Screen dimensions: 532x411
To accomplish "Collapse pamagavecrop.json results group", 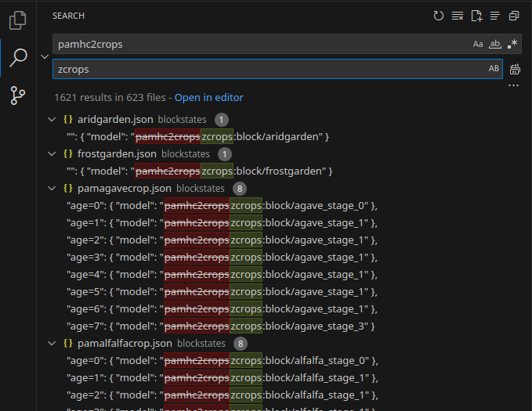I will pyautogui.click(x=52, y=189).
